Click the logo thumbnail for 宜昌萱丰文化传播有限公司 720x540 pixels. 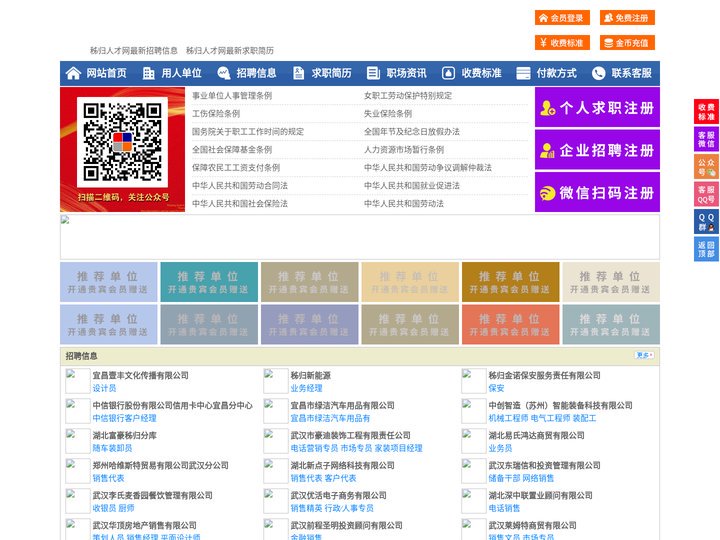coord(78,381)
